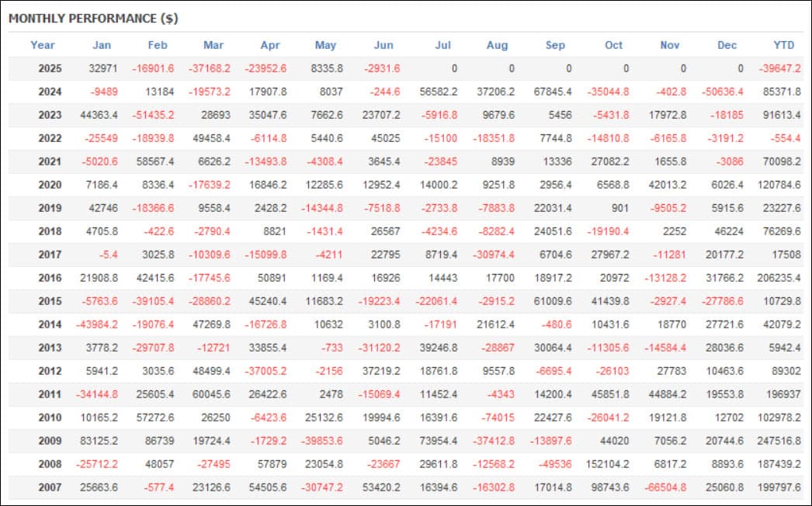Click the Dec column header
The image size is (812, 506).
[727, 45]
